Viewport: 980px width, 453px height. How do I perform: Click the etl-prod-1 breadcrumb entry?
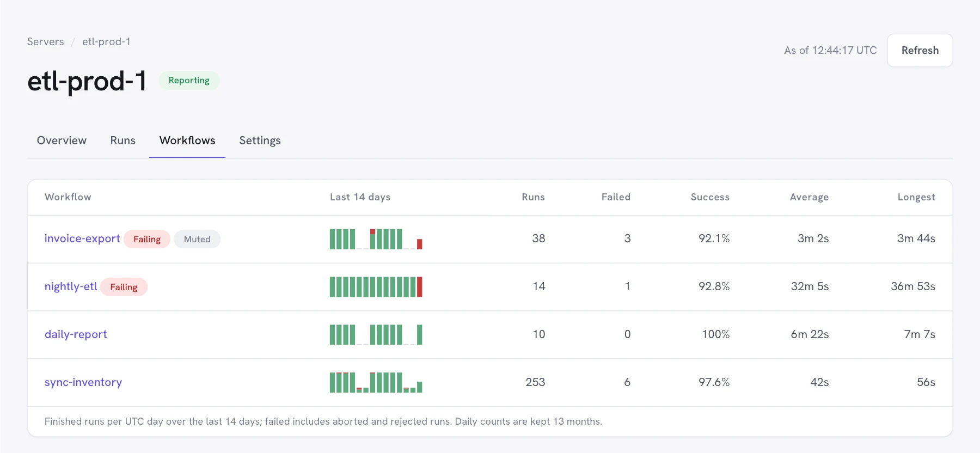tap(106, 42)
